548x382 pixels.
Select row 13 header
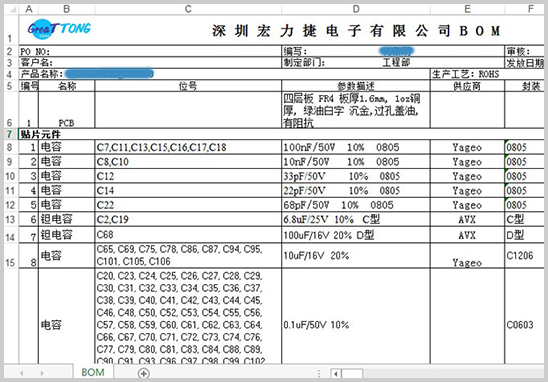pyautogui.click(x=10, y=219)
